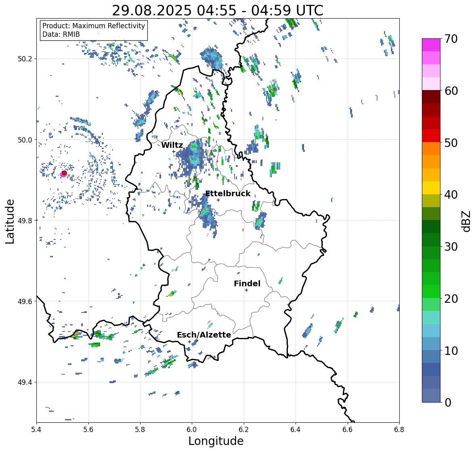Click the latitude tick label 49.4
Viewport: 476px width, 451px height.
(25, 382)
